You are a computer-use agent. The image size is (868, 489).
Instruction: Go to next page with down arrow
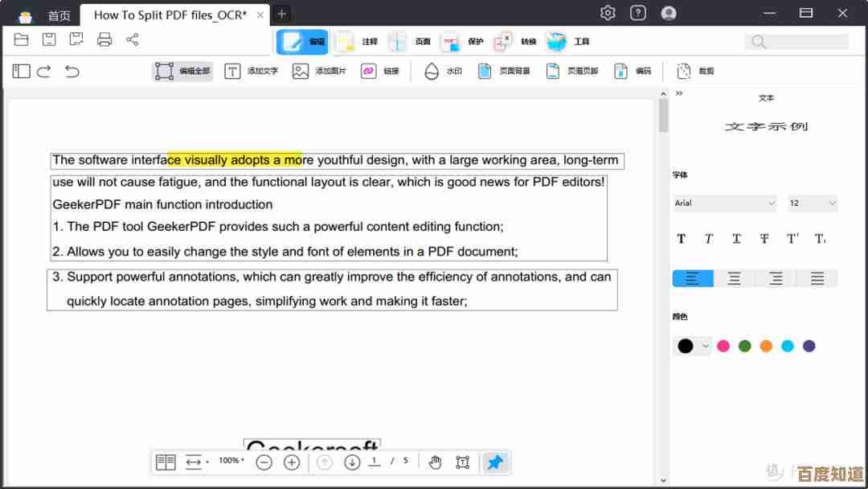352,462
